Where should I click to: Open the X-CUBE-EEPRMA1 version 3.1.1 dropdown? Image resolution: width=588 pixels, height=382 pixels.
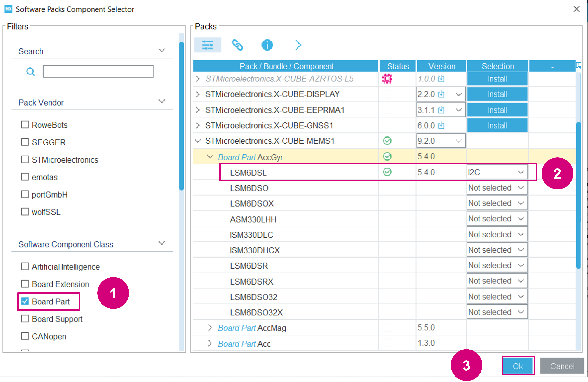coord(458,110)
